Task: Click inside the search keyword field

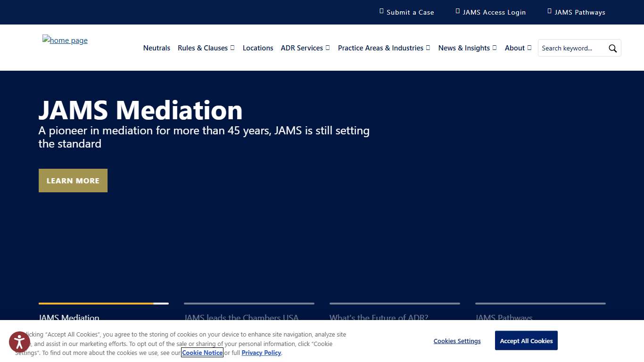Action: point(570,48)
